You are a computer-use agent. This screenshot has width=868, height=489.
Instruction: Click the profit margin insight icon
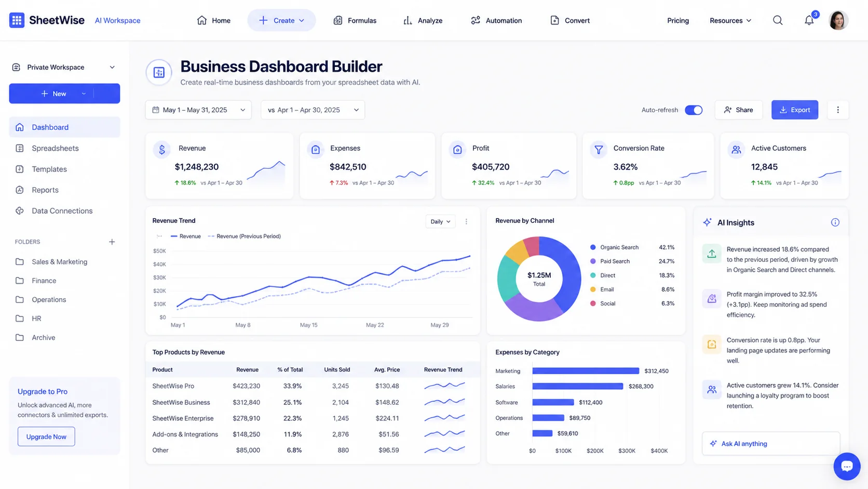coord(711,299)
